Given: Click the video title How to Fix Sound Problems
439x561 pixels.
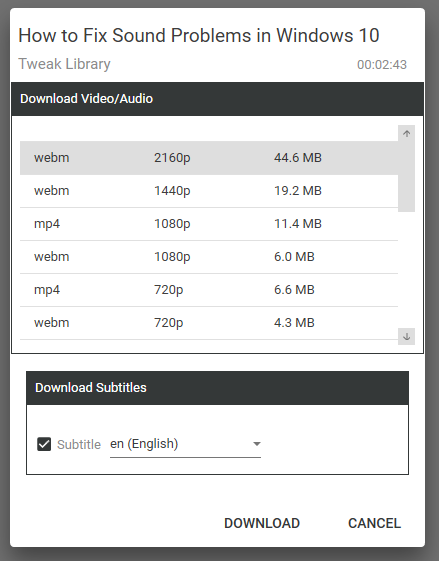Looking at the screenshot, I should 199,35.
